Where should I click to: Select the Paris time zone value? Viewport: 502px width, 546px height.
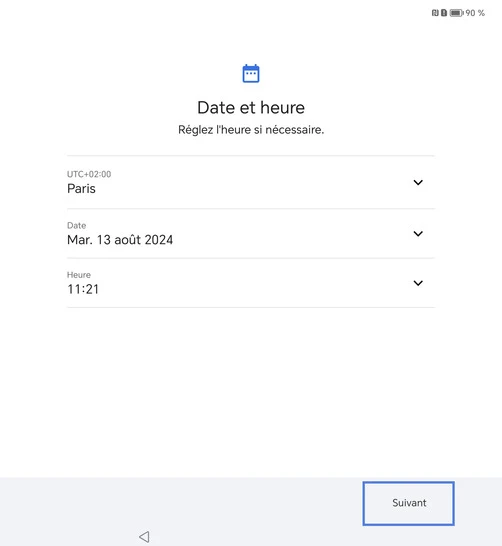[x=81, y=188]
